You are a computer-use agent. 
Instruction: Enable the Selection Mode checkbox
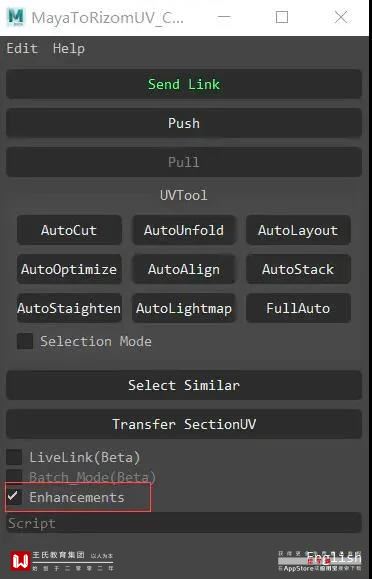(25, 341)
